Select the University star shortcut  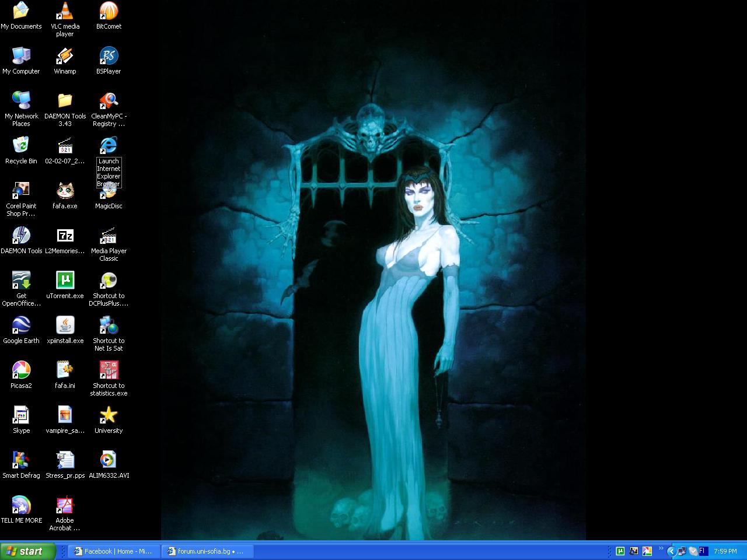[x=109, y=416]
